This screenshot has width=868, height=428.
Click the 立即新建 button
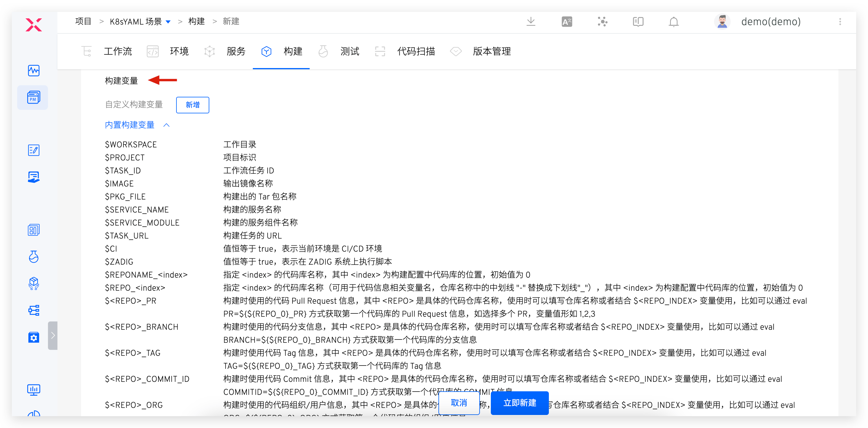pos(520,403)
